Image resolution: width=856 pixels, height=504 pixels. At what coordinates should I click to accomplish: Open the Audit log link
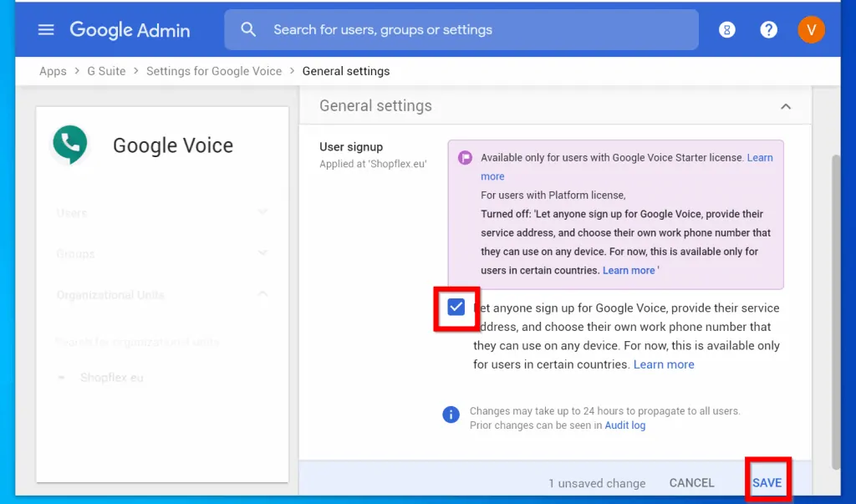pos(624,425)
